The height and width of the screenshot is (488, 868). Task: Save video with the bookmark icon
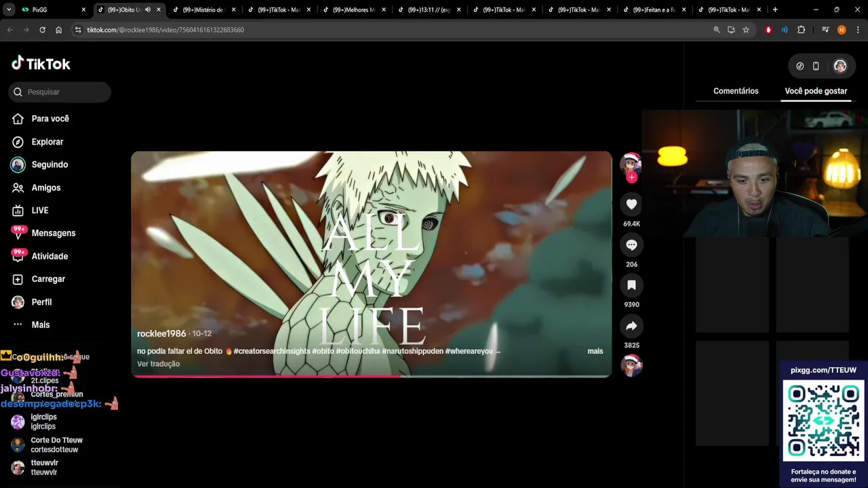click(631, 285)
